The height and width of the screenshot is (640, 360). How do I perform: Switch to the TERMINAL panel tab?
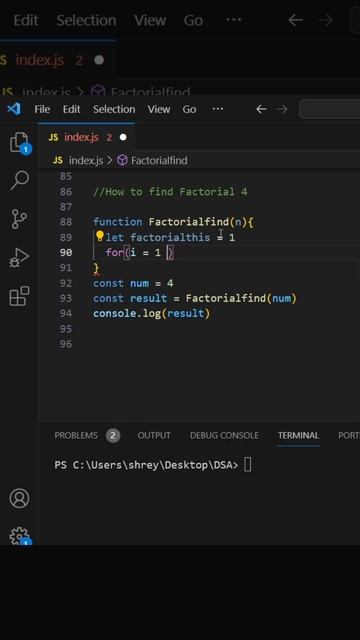298,436
